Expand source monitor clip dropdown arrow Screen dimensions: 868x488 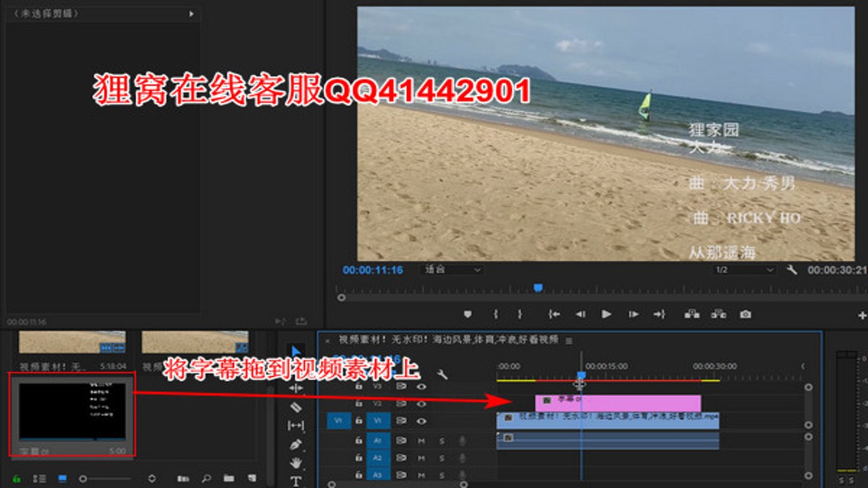click(x=191, y=14)
